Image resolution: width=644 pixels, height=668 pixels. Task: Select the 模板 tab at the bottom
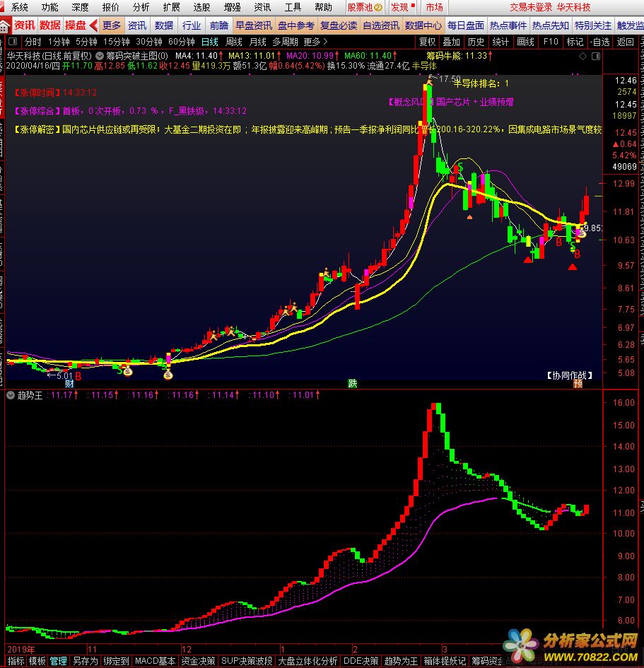point(37,661)
